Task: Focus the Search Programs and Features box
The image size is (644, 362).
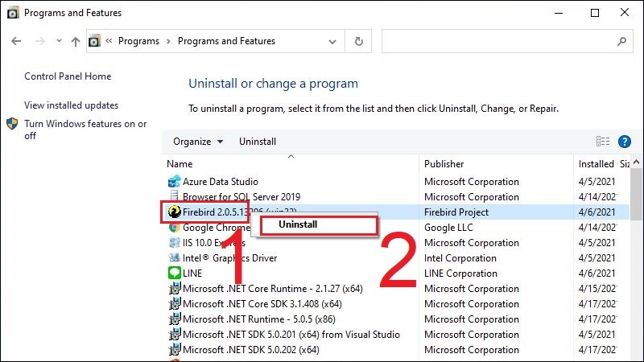Action: tap(507, 41)
